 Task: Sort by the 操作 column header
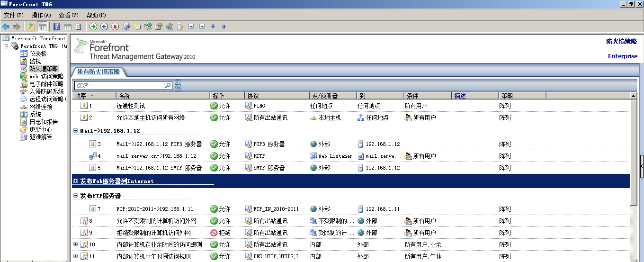click(x=227, y=96)
